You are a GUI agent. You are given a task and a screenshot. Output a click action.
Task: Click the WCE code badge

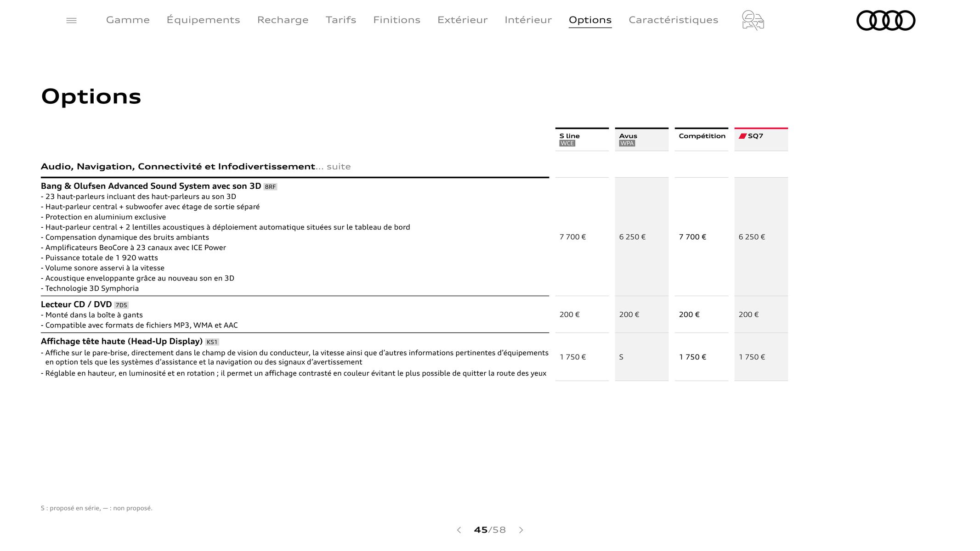pos(567,143)
